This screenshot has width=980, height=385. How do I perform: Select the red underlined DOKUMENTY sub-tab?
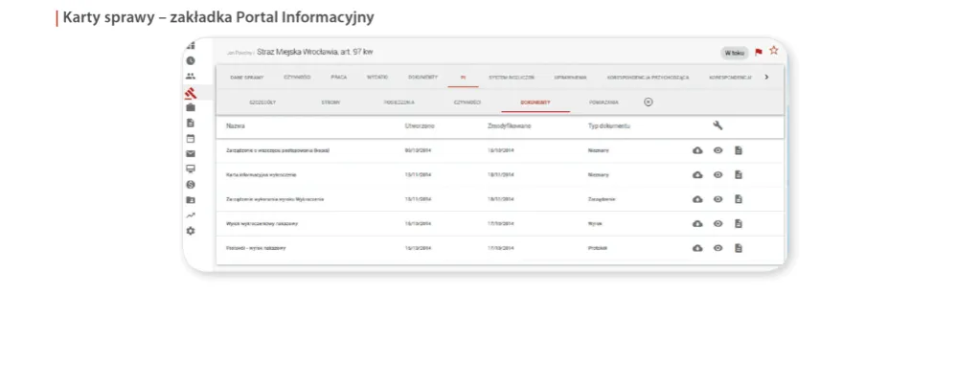tap(536, 102)
